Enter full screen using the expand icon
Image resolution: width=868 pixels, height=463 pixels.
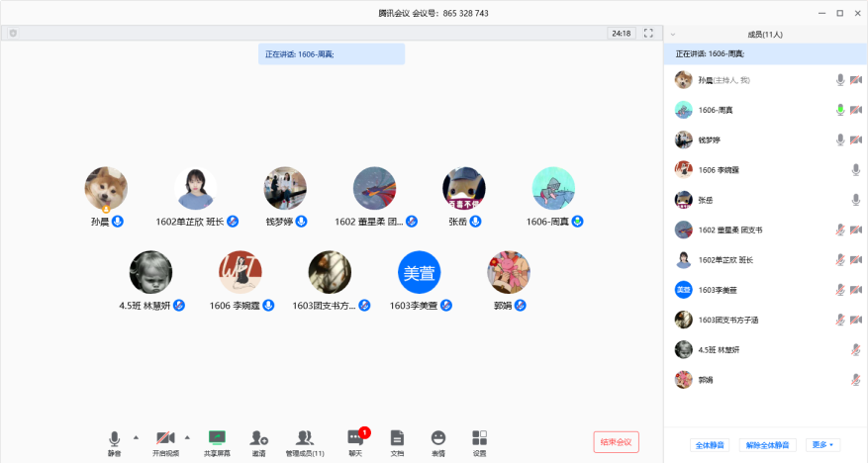[x=649, y=33]
